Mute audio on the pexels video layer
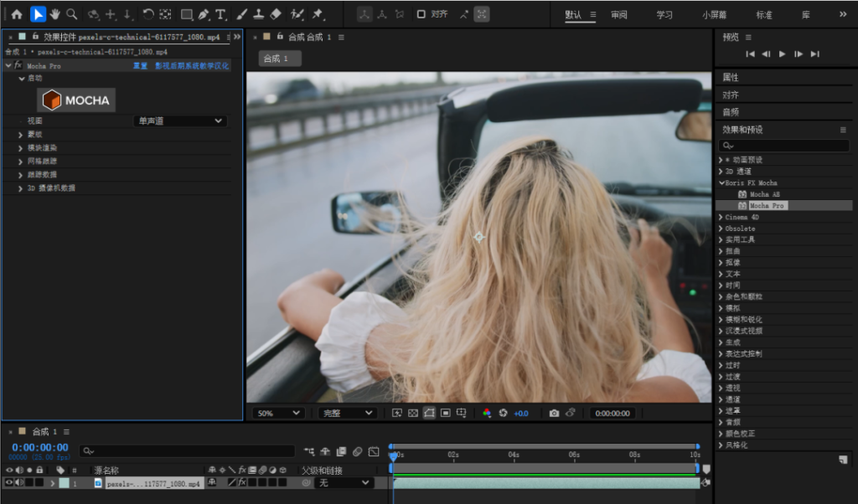858x504 pixels. (20, 482)
